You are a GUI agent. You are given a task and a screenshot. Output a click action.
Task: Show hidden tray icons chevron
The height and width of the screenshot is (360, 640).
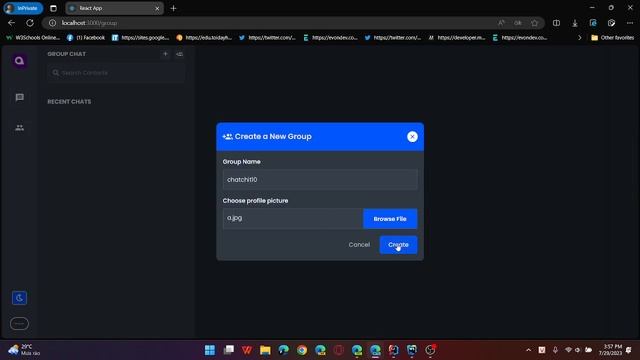tap(529, 350)
